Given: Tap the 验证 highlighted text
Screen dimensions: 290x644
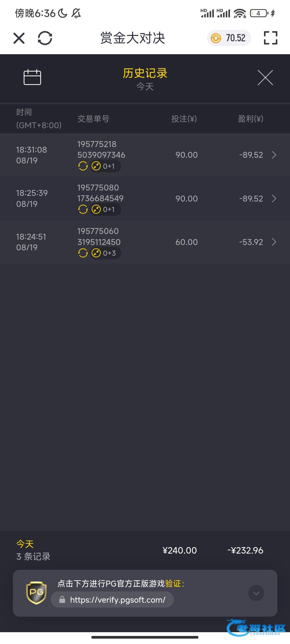Looking at the screenshot, I should 173,584.
